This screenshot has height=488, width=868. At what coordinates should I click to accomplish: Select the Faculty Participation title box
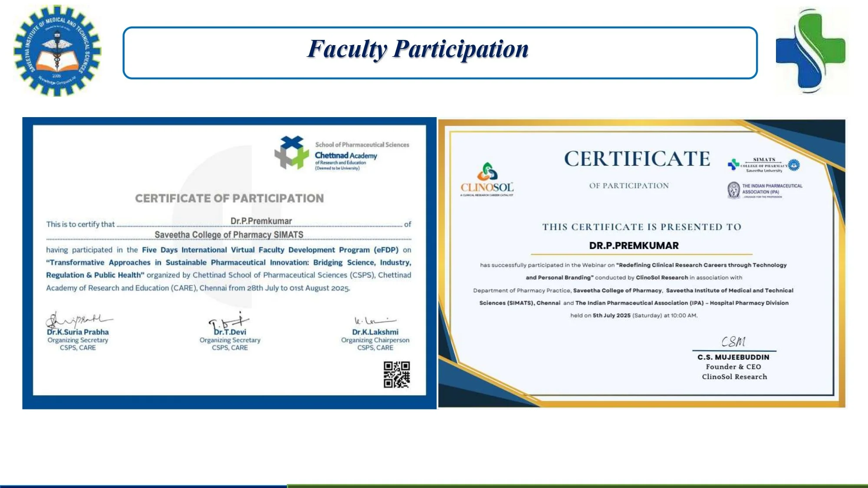pos(440,53)
